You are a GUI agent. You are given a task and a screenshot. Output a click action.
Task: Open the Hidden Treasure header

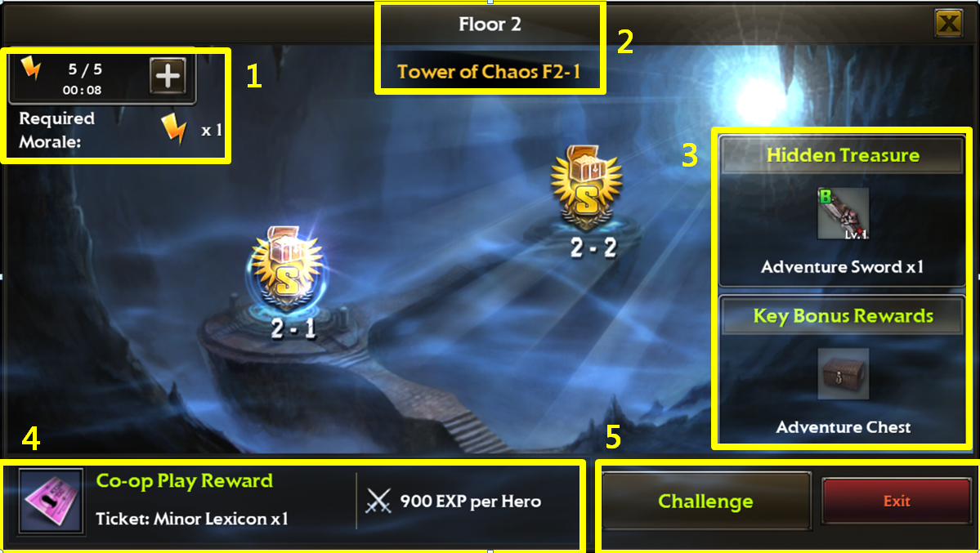coord(843,155)
